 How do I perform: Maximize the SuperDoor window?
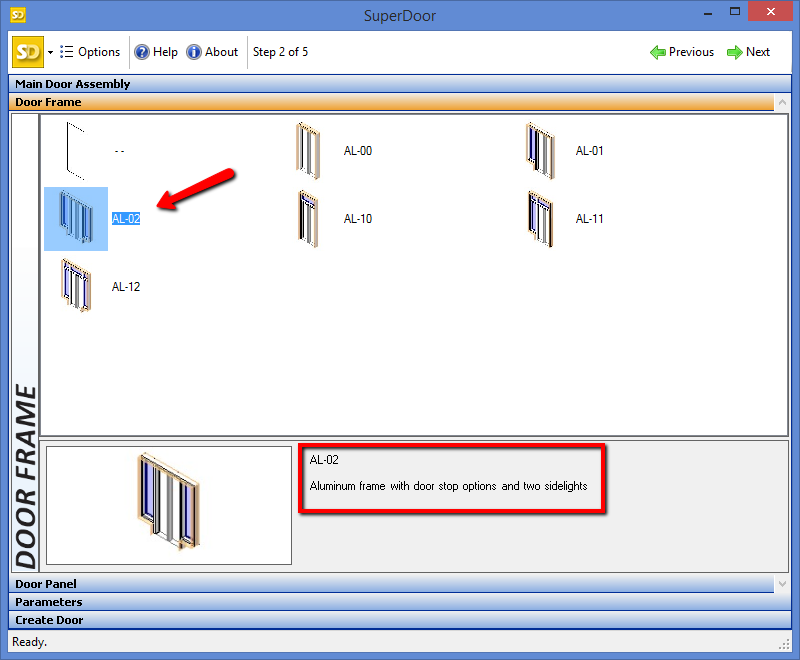point(735,11)
